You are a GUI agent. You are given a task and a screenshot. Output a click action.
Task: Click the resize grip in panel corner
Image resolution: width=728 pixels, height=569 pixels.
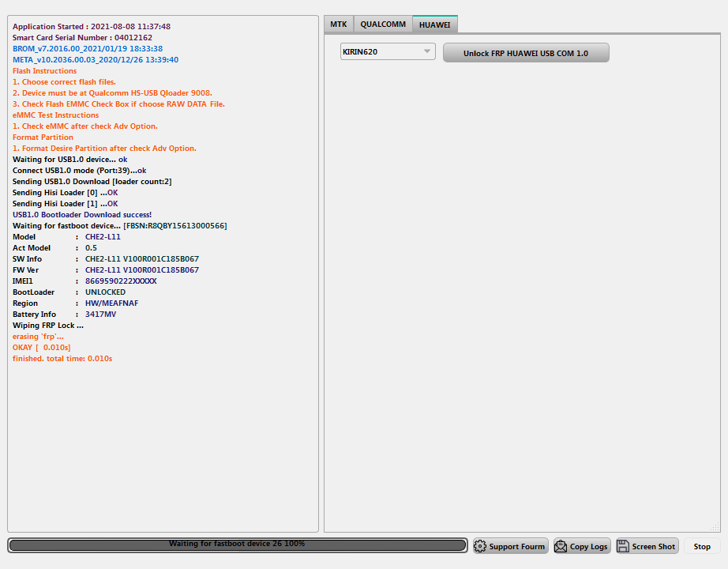pos(715,527)
